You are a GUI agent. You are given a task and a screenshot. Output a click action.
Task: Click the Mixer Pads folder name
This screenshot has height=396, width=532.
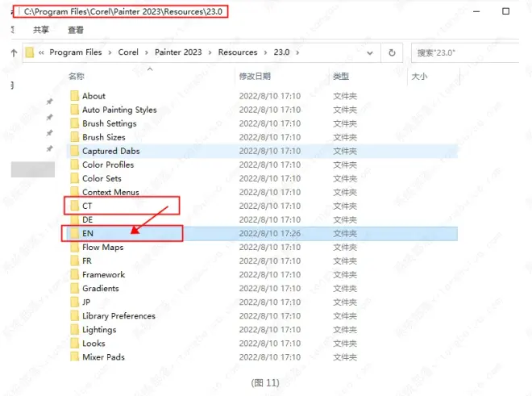(103, 357)
